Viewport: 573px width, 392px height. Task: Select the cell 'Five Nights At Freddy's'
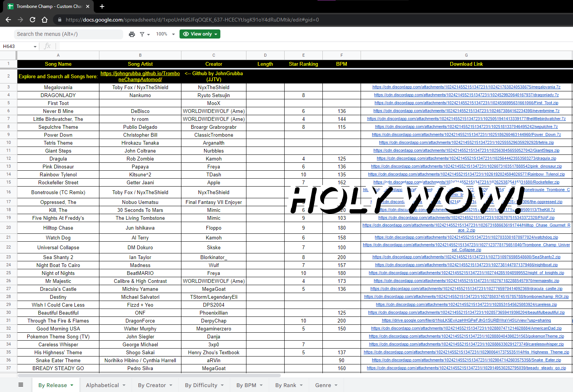[58, 218]
